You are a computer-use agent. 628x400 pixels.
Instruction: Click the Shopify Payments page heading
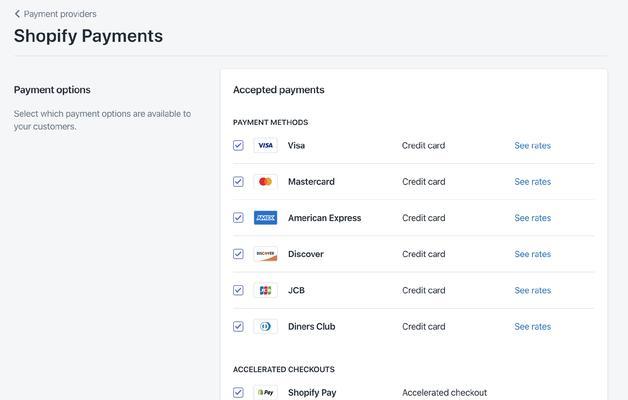[x=89, y=36]
